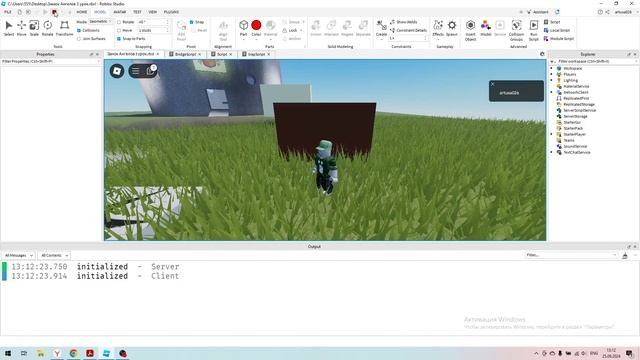Screen dimensions: 640x360
Task: Toggle the Rotate snapping checkbox
Action: [119, 22]
